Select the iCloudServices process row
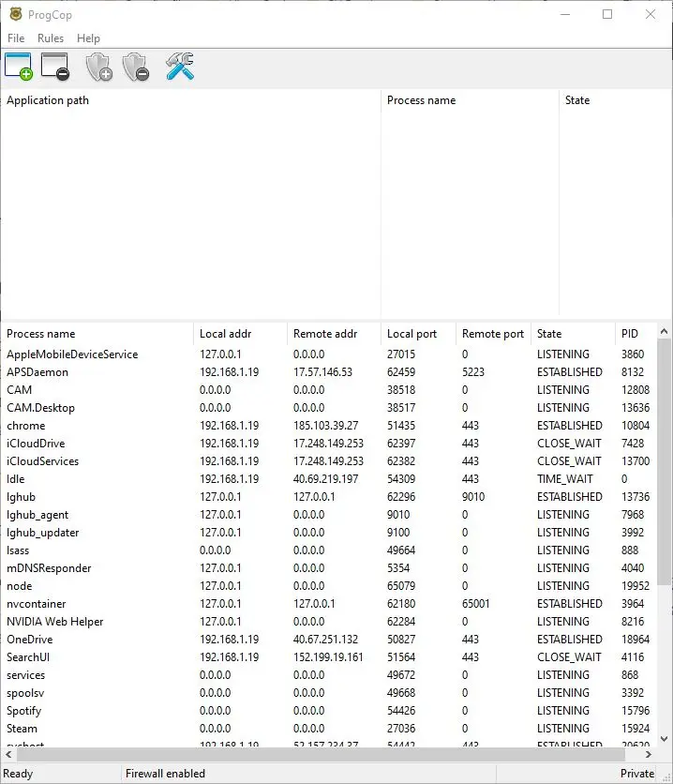The image size is (673, 784). [x=328, y=461]
